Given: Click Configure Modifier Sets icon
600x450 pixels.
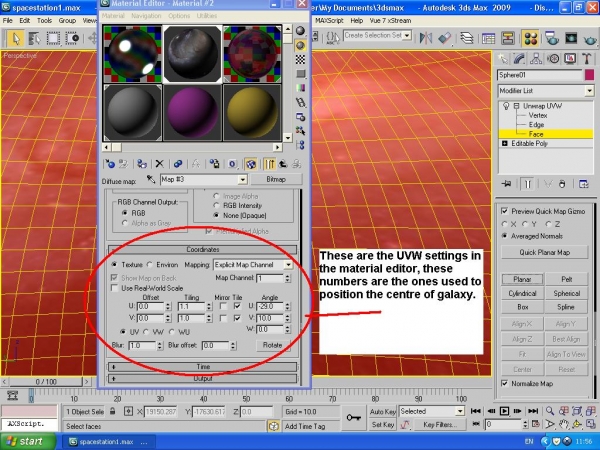Looking at the screenshot, I should click(584, 184).
